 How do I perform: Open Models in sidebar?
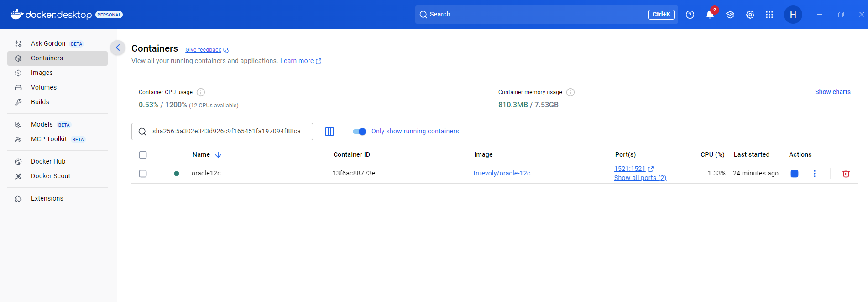point(58,124)
